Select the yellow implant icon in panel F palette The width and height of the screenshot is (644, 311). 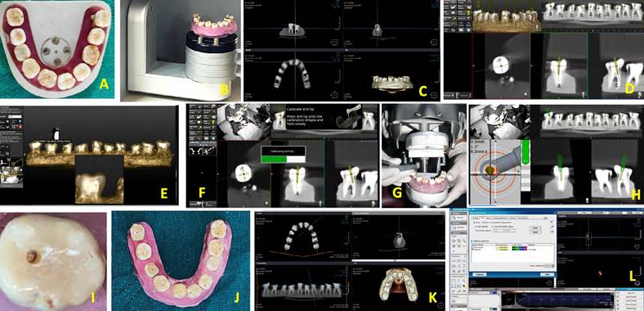click(213, 122)
